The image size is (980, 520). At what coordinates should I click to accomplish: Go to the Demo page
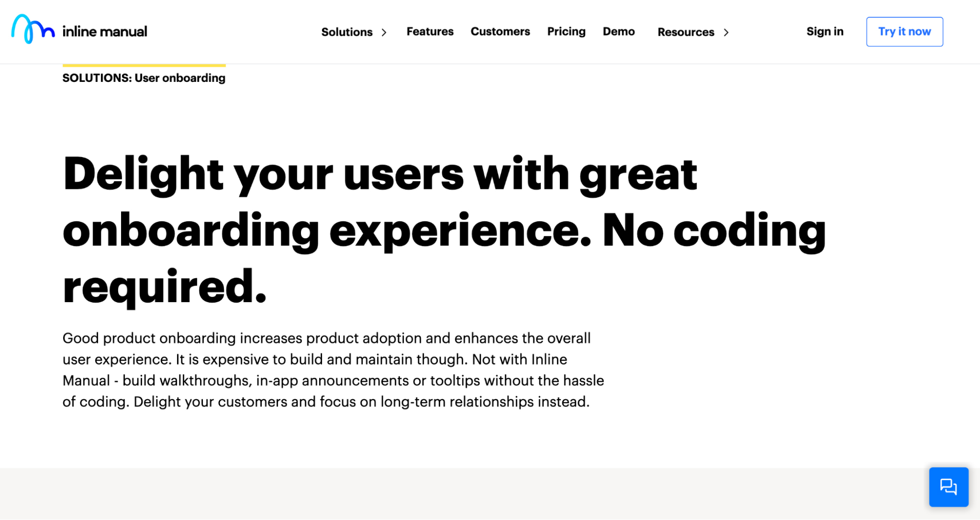coord(619,31)
